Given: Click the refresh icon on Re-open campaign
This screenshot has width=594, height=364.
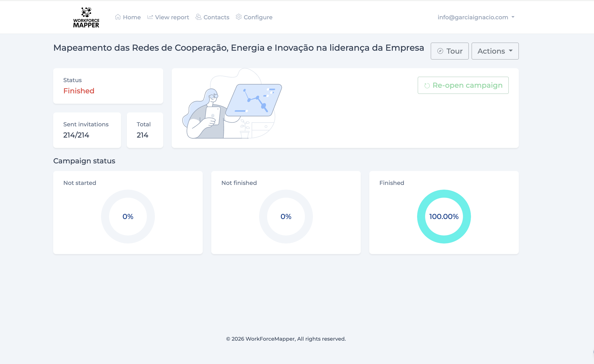Looking at the screenshot, I should [x=427, y=86].
